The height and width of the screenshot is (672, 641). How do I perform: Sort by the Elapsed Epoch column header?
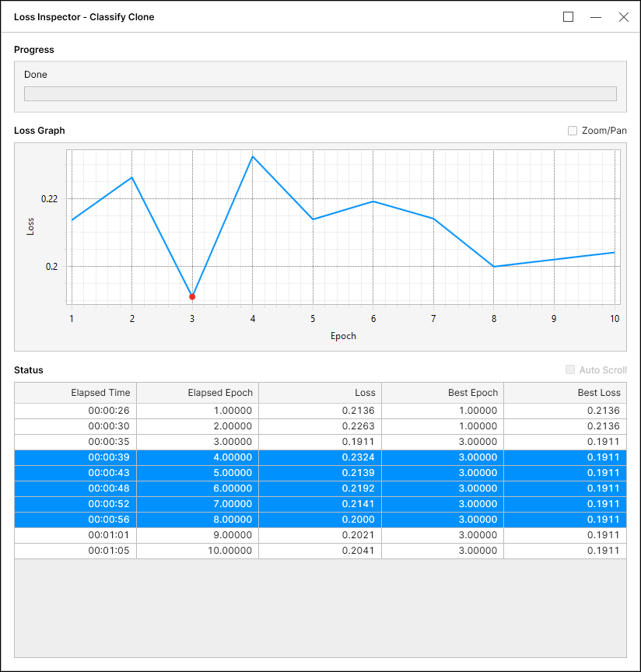pyautogui.click(x=198, y=393)
